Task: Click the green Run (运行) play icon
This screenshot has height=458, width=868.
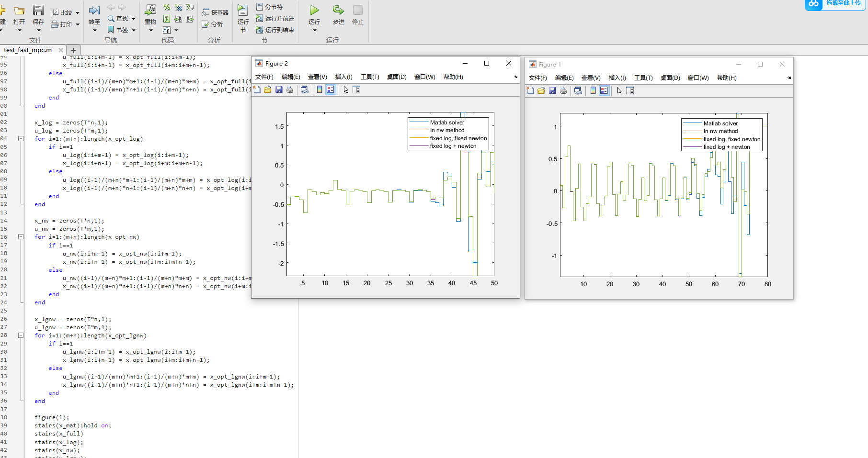Action: 314,10
